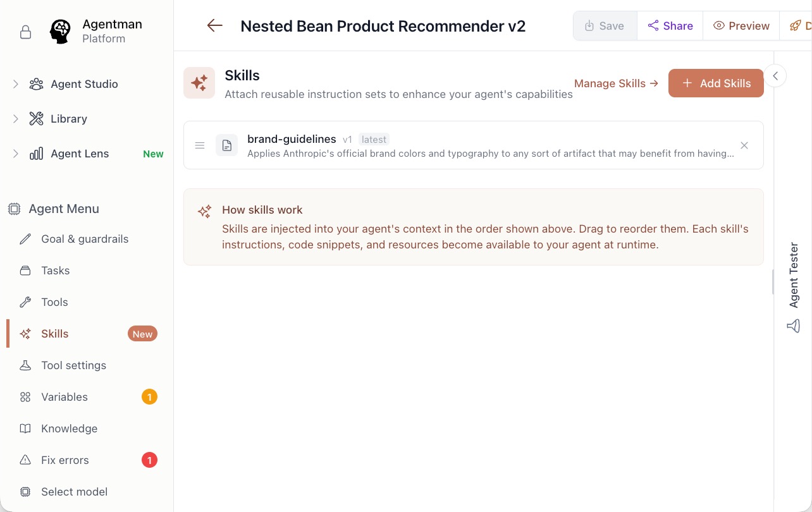Image resolution: width=812 pixels, height=512 pixels.
Task: Open the Agent Tester side panel
Action: pos(794,275)
